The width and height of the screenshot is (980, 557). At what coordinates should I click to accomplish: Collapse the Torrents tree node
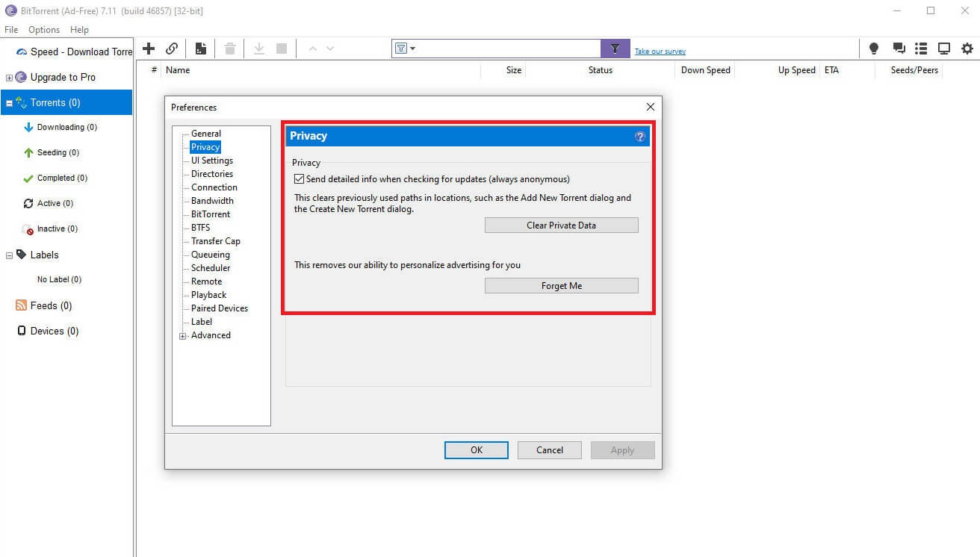pos(9,103)
